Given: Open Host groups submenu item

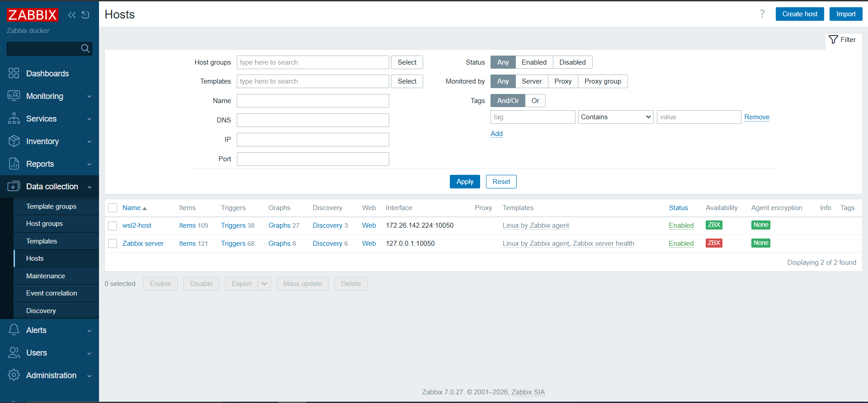Looking at the screenshot, I should [x=56, y=224].
